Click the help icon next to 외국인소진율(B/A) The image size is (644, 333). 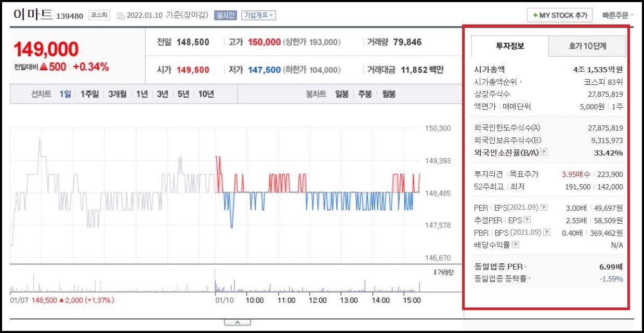tap(544, 152)
